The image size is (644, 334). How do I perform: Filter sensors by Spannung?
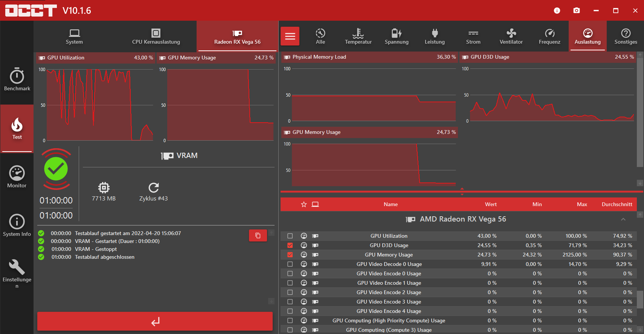pyautogui.click(x=397, y=36)
